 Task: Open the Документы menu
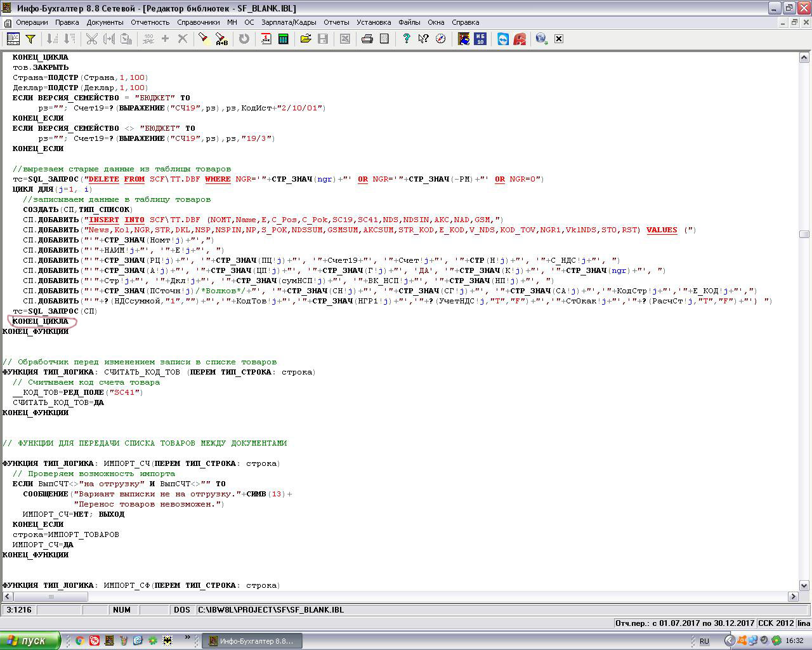[105, 22]
